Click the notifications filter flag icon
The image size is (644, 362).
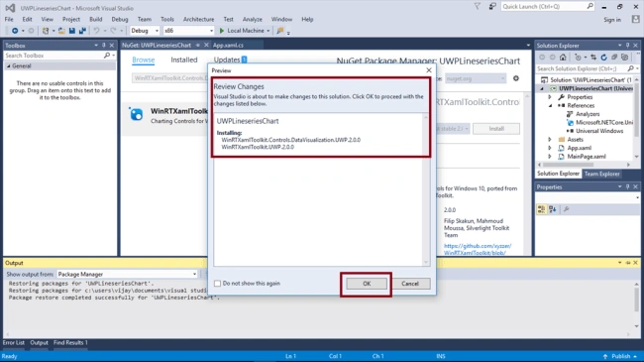click(x=478, y=6)
